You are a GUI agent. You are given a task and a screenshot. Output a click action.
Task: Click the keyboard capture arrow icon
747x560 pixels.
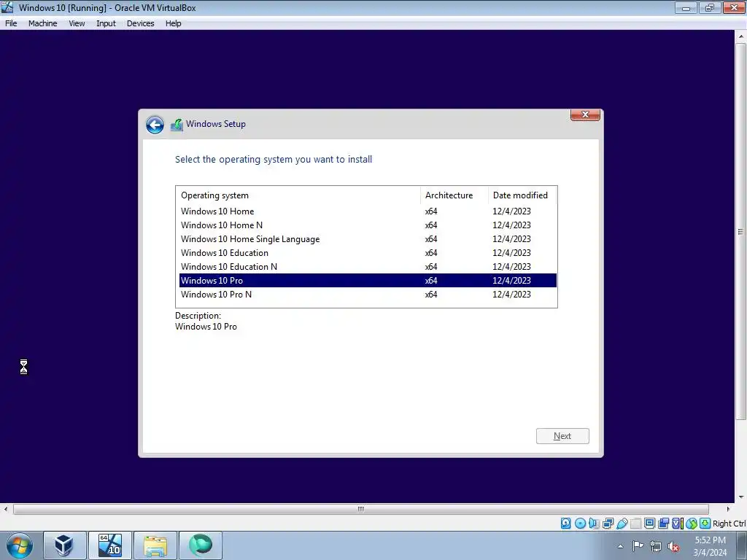705,524
